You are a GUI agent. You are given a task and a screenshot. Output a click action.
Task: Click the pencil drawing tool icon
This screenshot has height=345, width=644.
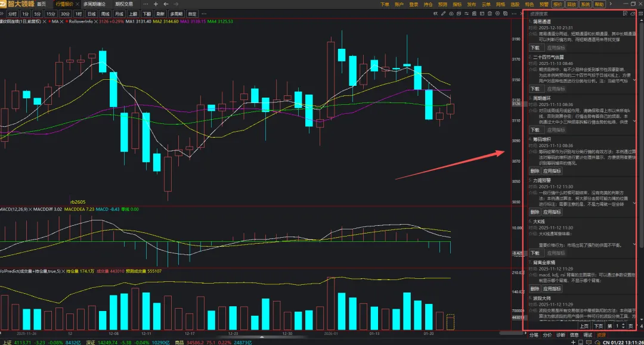[443, 14]
